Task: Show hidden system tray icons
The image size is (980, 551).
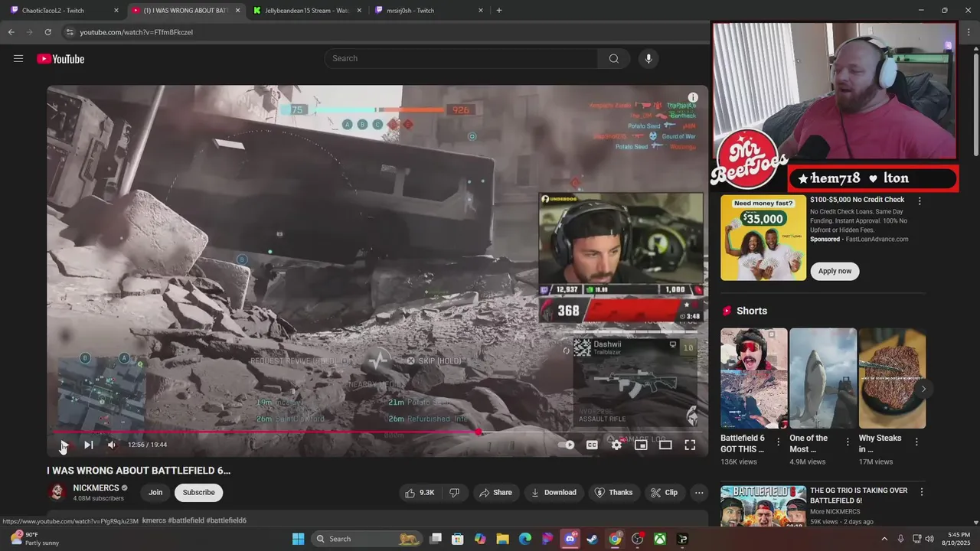Action: pyautogui.click(x=884, y=539)
